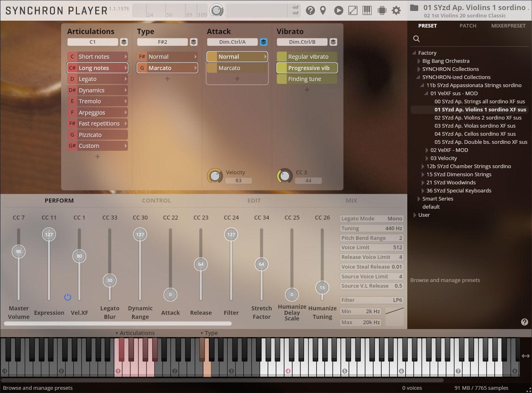Collapse the Factory tree node
The image size is (532, 393).
[414, 53]
